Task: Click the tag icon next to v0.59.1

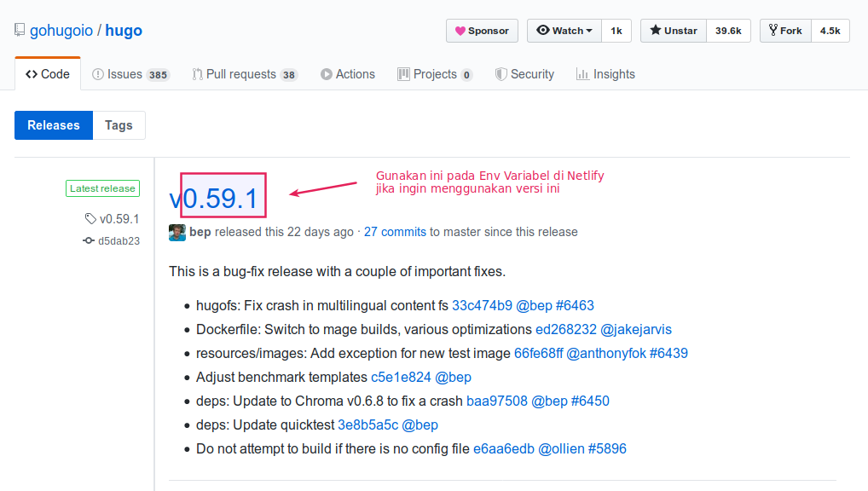Action: 89,218
